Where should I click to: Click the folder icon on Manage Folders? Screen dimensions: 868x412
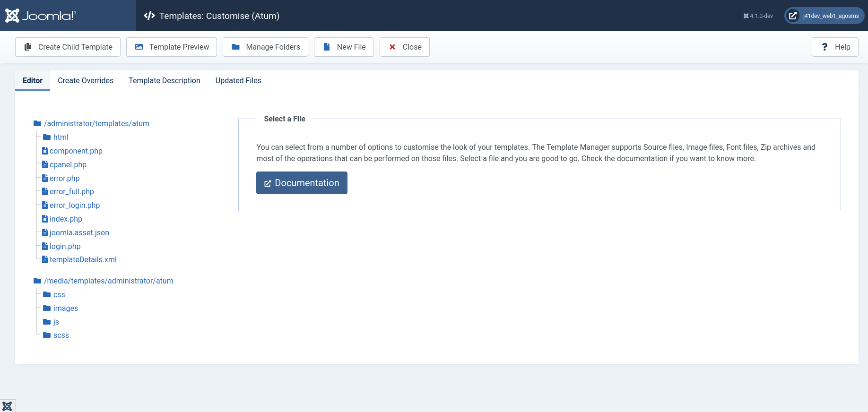tap(235, 47)
